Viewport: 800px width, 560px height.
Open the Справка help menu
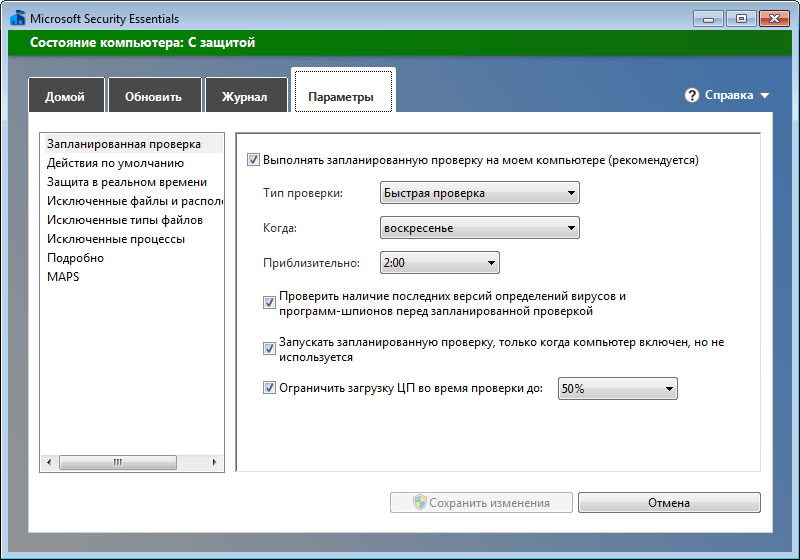tap(729, 95)
